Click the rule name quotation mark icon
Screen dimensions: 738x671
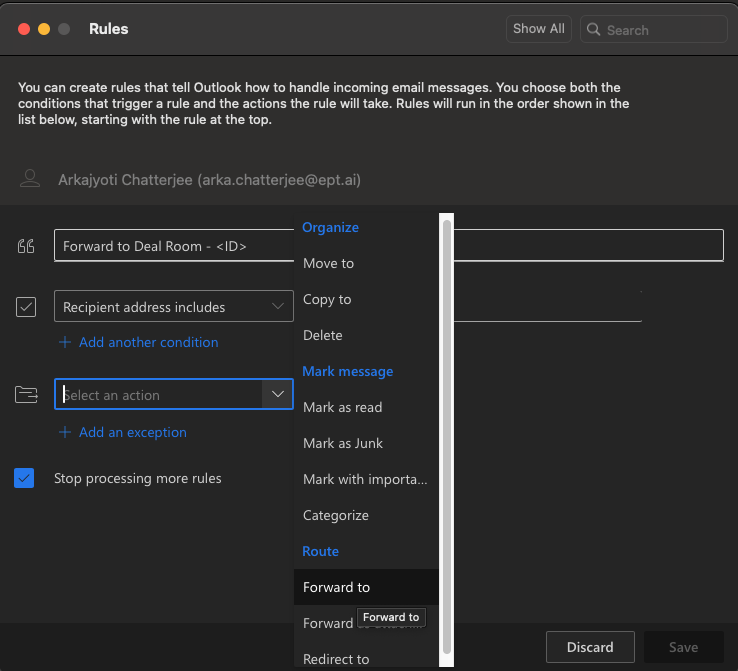(x=26, y=247)
